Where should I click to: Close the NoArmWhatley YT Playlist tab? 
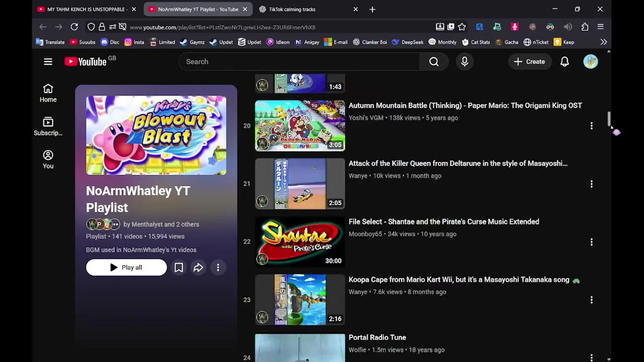(245, 9)
